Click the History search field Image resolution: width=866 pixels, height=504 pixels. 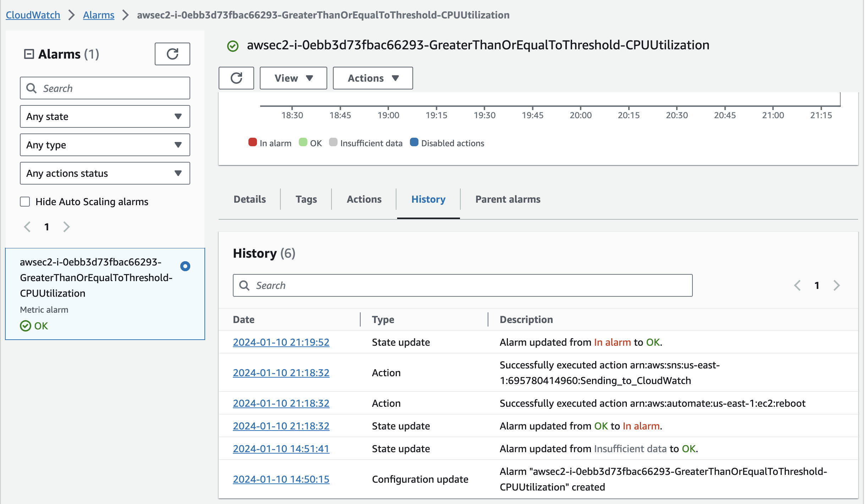point(462,285)
